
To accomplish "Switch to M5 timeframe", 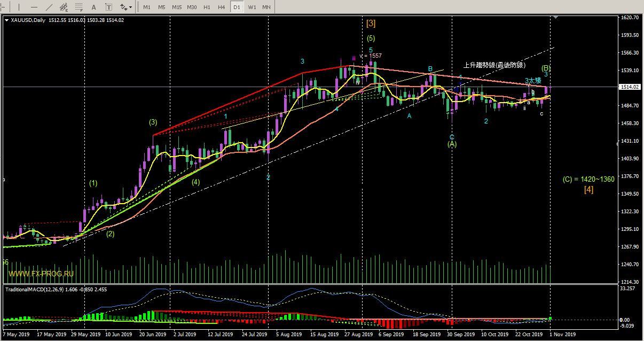I will pyautogui.click(x=162, y=7).
